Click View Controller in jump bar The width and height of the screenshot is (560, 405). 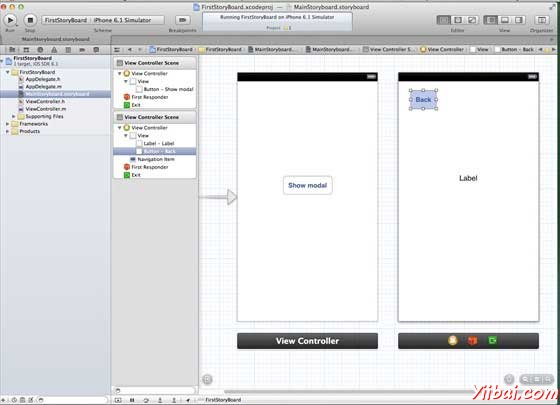442,50
